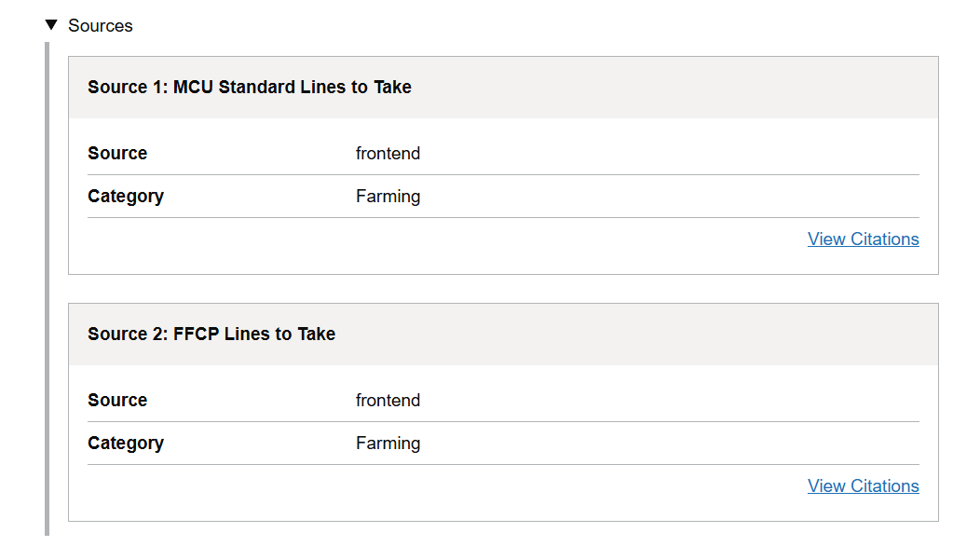Click 'Take' at end of Source 2 title
980x560 pixels.
coord(316,334)
